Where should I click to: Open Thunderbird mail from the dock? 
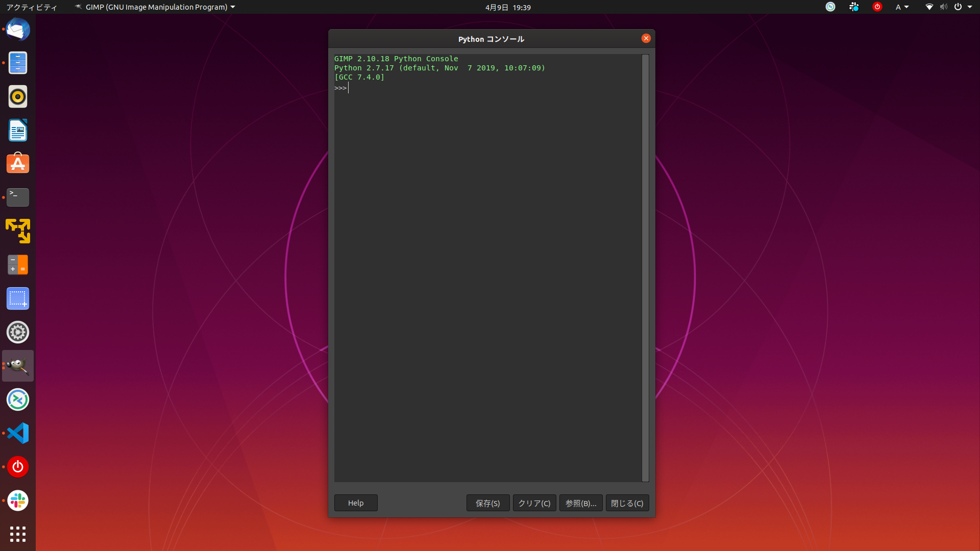pyautogui.click(x=18, y=29)
